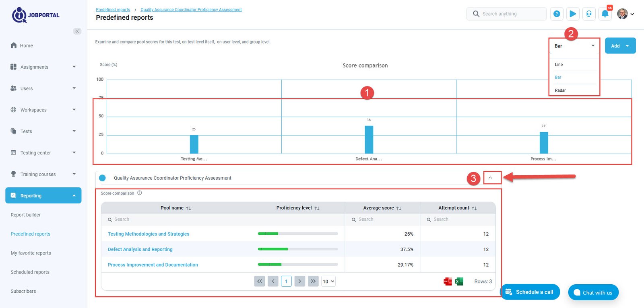Sort by Pool name column
This screenshot has height=308, width=644.
pos(188,208)
